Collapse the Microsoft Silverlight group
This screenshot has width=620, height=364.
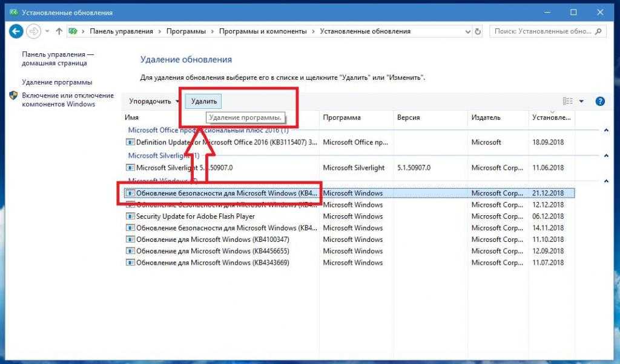click(606, 155)
